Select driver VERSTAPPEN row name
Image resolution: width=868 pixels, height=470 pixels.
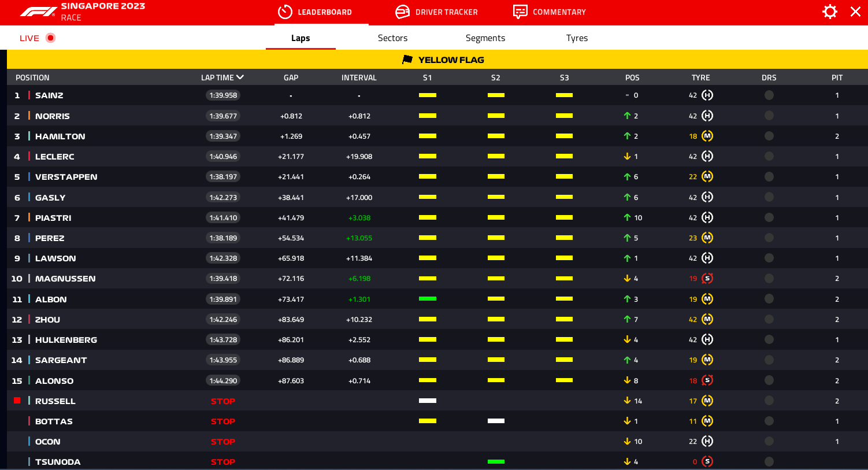coord(66,177)
